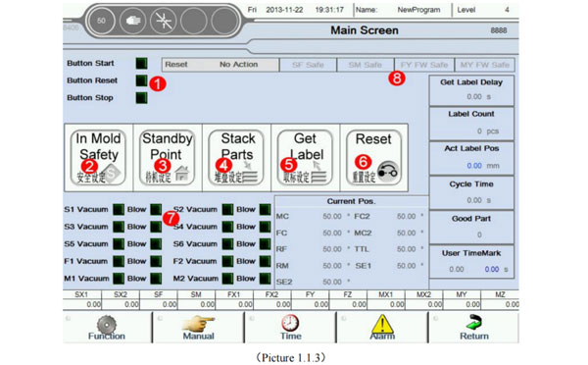Open the Time clock page

tap(291, 328)
